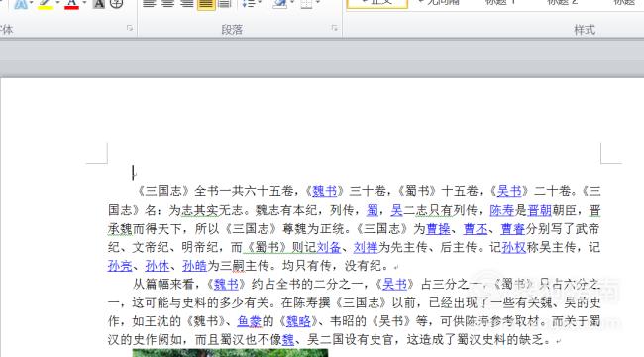The width and height of the screenshot is (644, 357).
Task: Apply the red font color
Action: [72, 4]
